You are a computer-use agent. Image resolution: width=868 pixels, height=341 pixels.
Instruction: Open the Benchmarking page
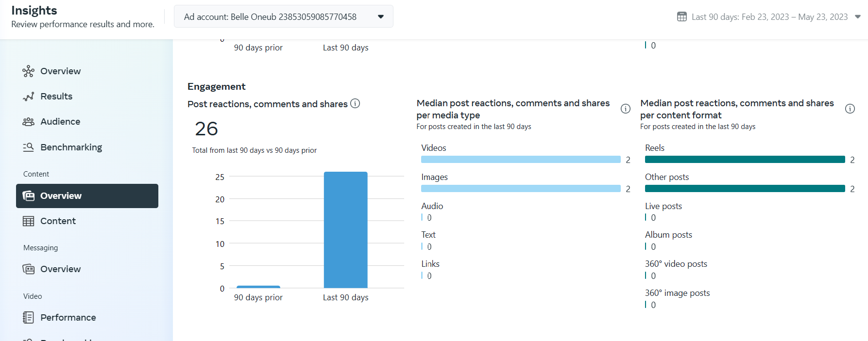point(71,147)
